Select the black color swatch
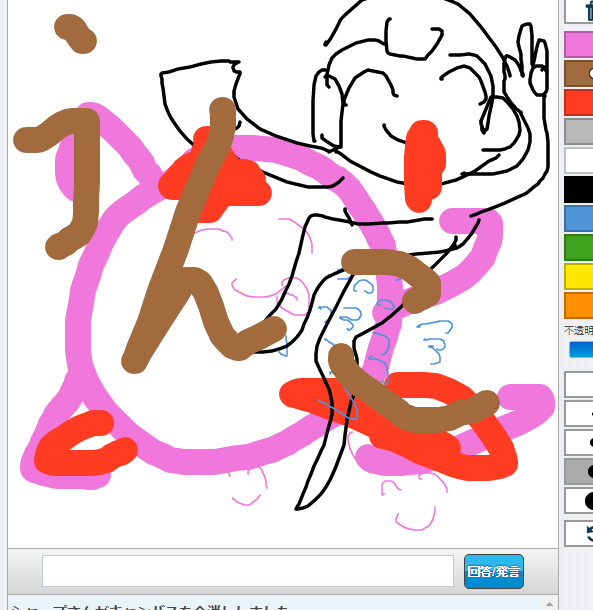Image resolution: width=593 pixels, height=610 pixels. click(x=579, y=189)
